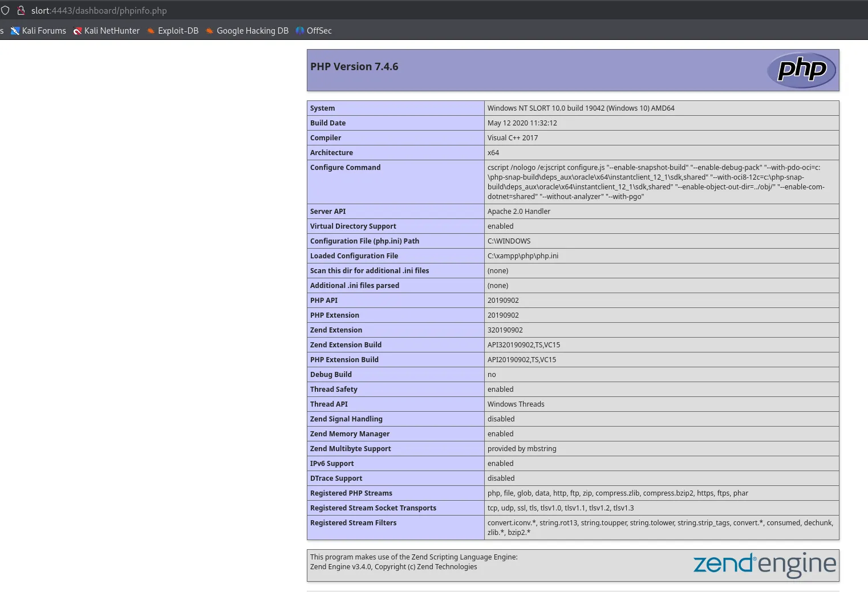The width and height of the screenshot is (868, 596).
Task: Click Zend Multibyte Support label
Action: (x=351, y=449)
